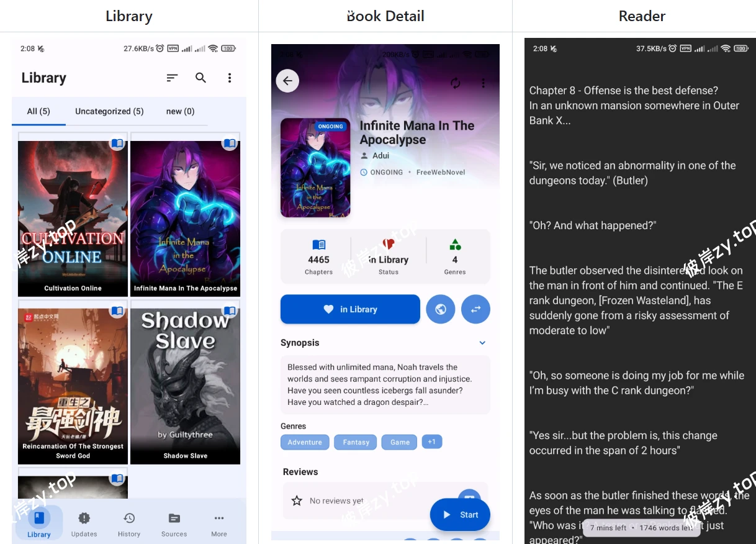Open the Library overflow menu
Image resolution: width=756 pixels, height=544 pixels.
pyautogui.click(x=229, y=78)
